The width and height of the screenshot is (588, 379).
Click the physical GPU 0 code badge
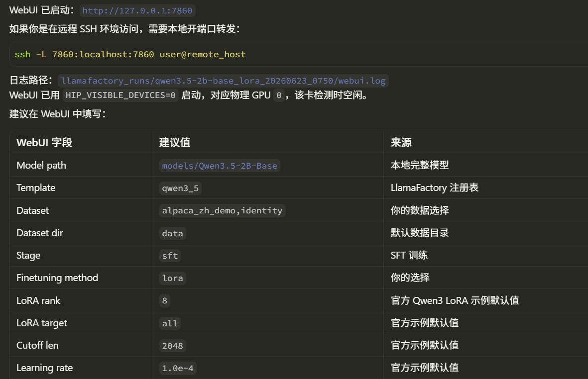279,95
